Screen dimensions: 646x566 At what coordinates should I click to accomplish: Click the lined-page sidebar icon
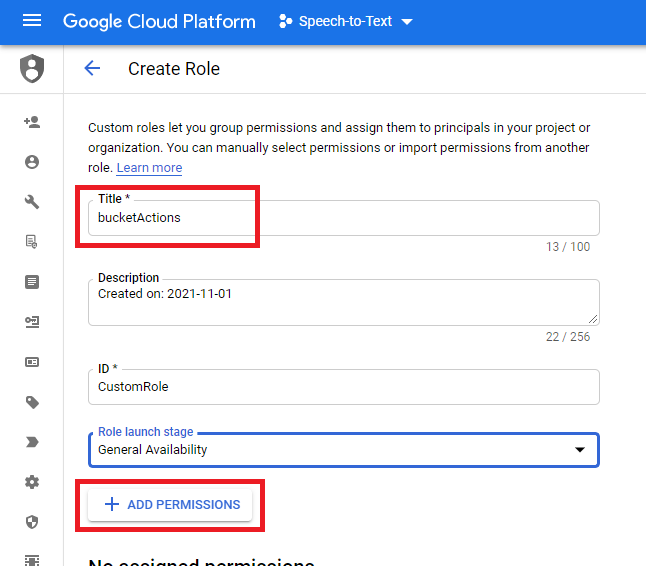tap(32, 282)
